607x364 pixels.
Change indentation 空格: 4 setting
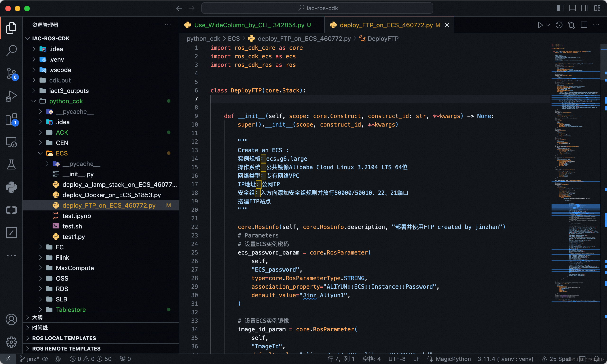point(371,359)
